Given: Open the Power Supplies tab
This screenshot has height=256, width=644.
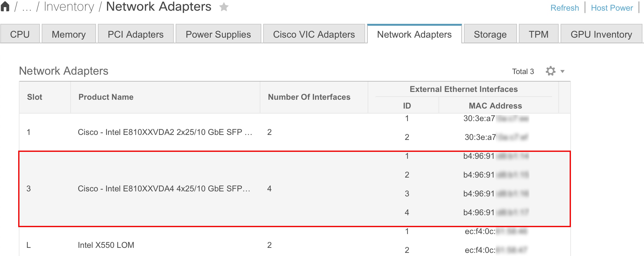Looking at the screenshot, I should pos(218,34).
